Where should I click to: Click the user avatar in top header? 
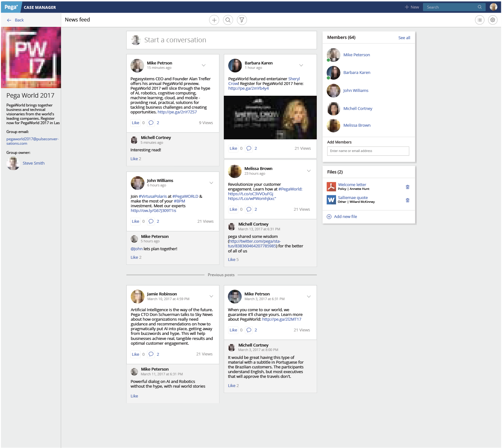coord(493,7)
